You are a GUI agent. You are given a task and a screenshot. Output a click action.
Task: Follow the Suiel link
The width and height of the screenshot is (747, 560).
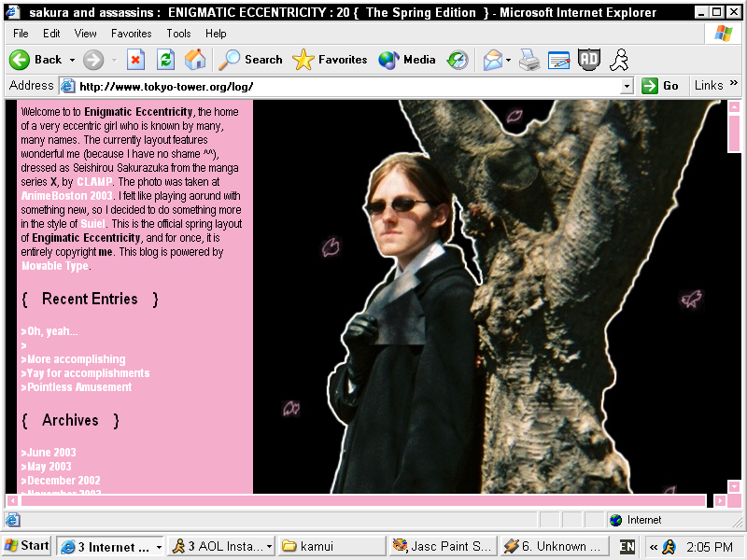(x=92, y=224)
